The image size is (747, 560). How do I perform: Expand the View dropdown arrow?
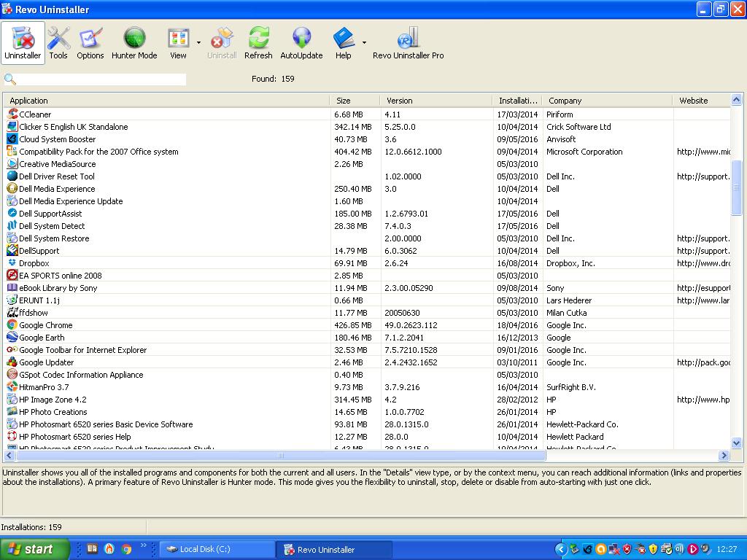coord(198,43)
